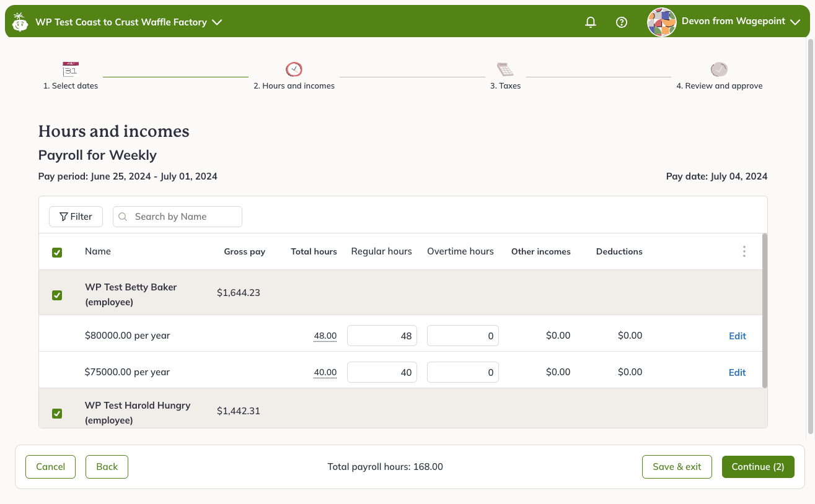The width and height of the screenshot is (815, 504).
Task: Click Devon's profile avatar picture
Action: [x=661, y=22]
